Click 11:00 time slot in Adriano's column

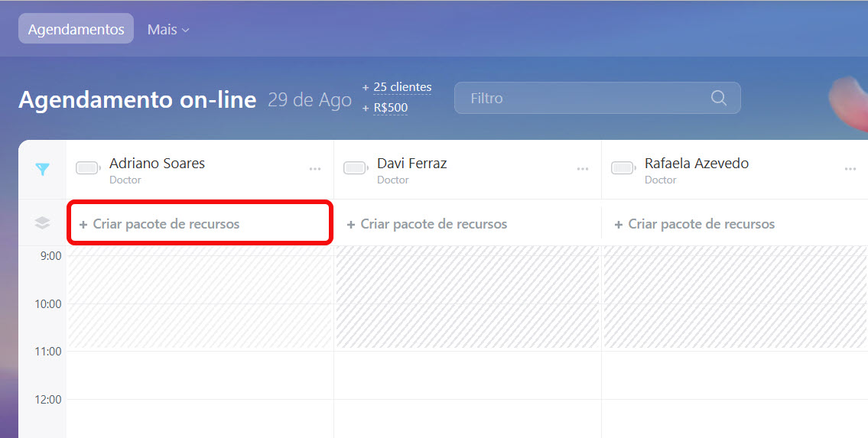[x=200, y=375]
